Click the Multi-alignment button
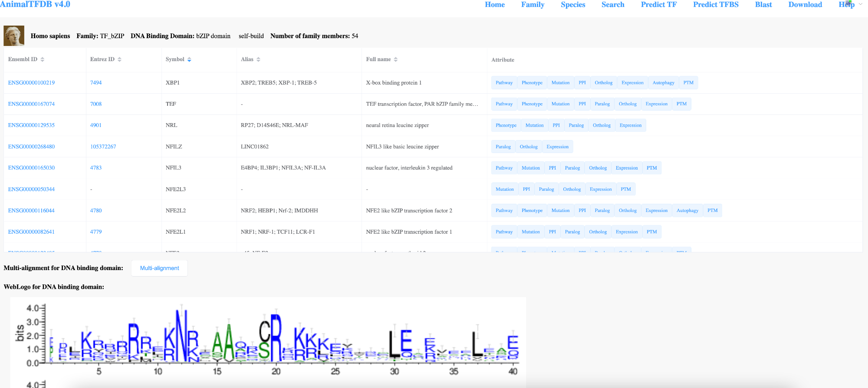 [159, 268]
